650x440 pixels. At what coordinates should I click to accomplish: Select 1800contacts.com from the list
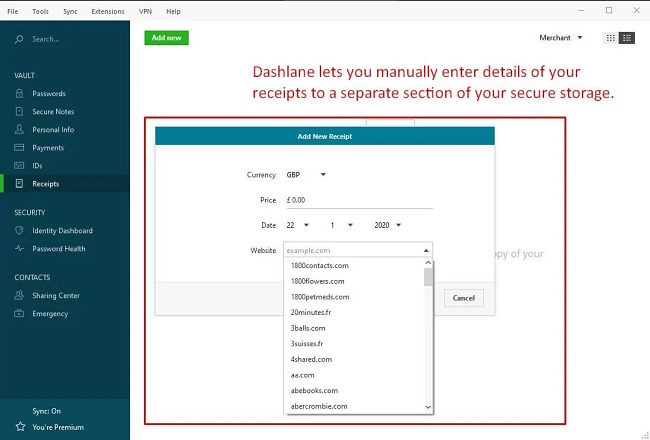coord(354,265)
